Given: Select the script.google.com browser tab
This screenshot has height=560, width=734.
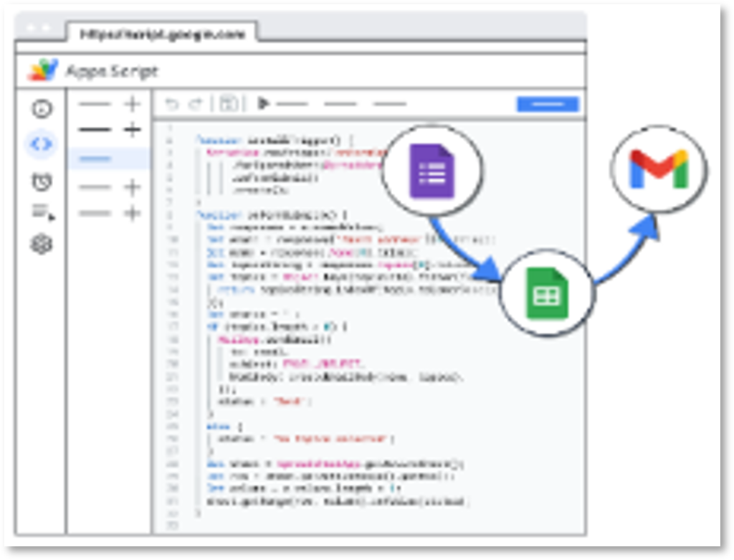Looking at the screenshot, I should click(162, 34).
